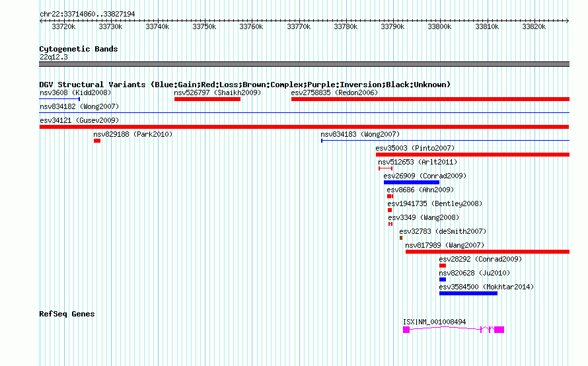Select the nsv817989 (Wang2007) red loss bar

click(488, 252)
